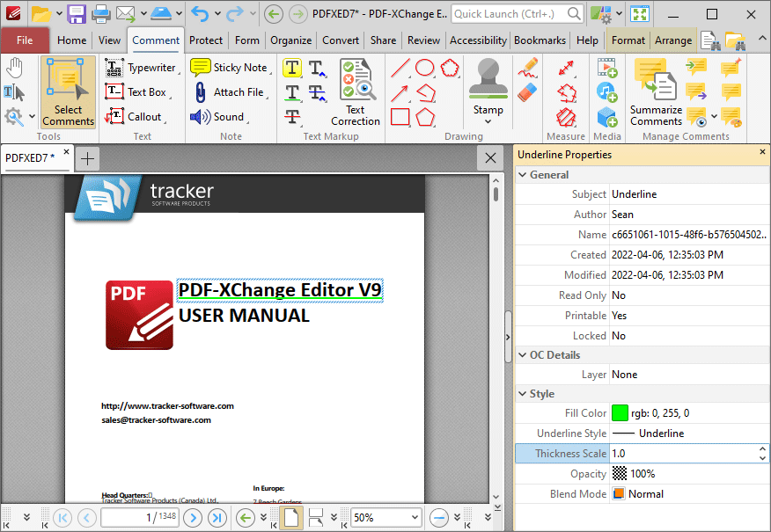Image resolution: width=771 pixels, height=532 pixels.
Task: Save the document with the floppy icon
Action: 77,14
